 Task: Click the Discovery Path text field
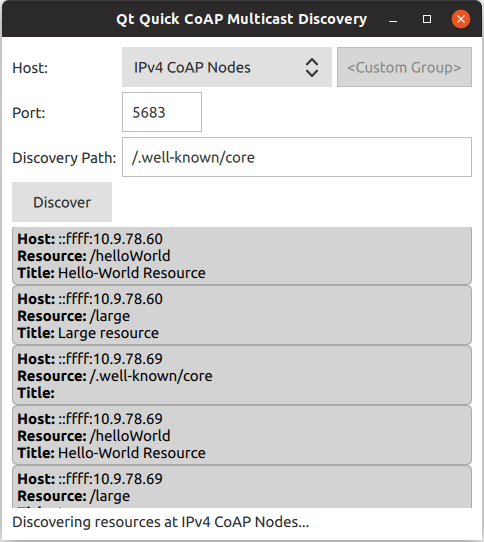point(297,157)
